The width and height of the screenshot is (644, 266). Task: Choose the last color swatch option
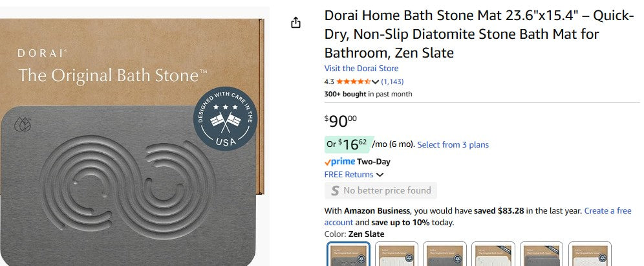590,254
